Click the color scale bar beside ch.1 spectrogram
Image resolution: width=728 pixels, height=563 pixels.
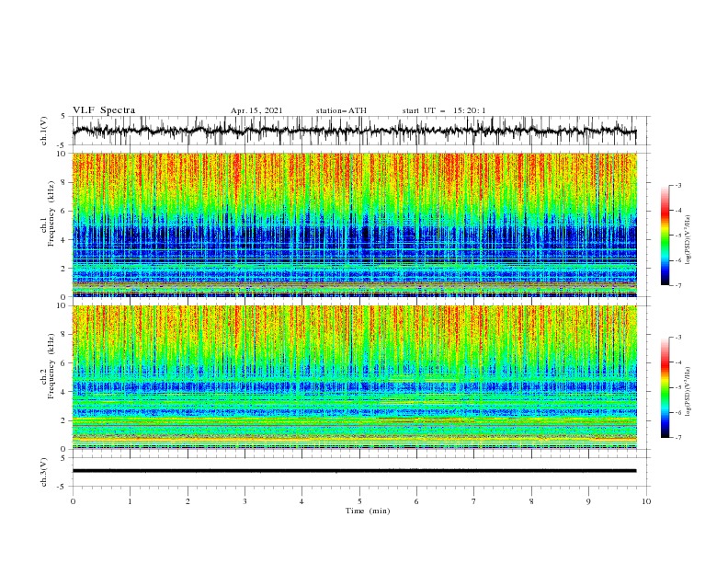pyautogui.click(x=665, y=236)
